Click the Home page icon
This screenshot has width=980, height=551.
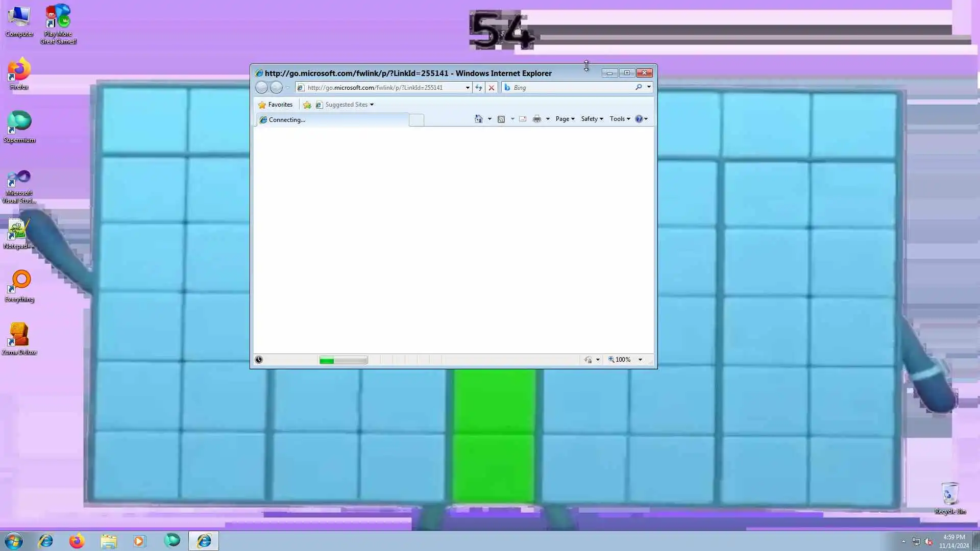click(x=478, y=119)
